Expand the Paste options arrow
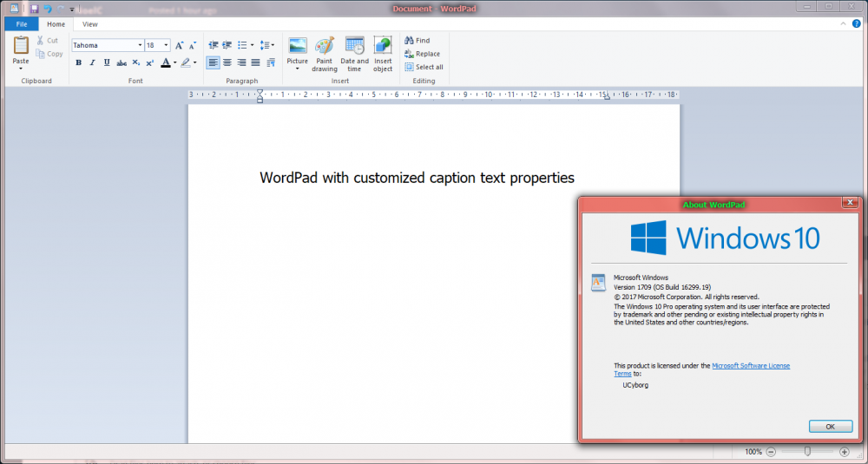The width and height of the screenshot is (868, 464). click(21, 69)
